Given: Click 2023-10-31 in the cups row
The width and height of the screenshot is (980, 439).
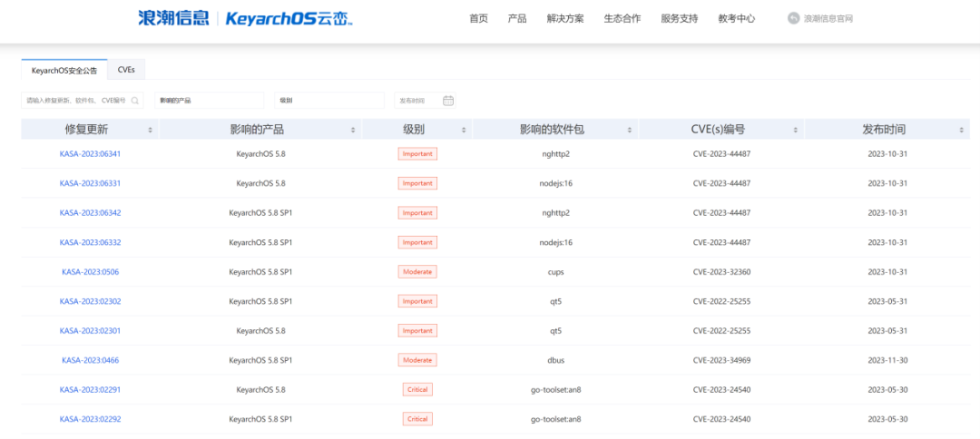Looking at the screenshot, I should [x=887, y=271].
